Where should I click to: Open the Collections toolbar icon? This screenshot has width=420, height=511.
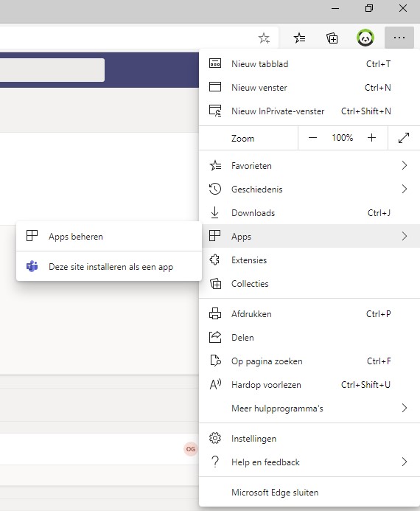[x=332, y=38]
